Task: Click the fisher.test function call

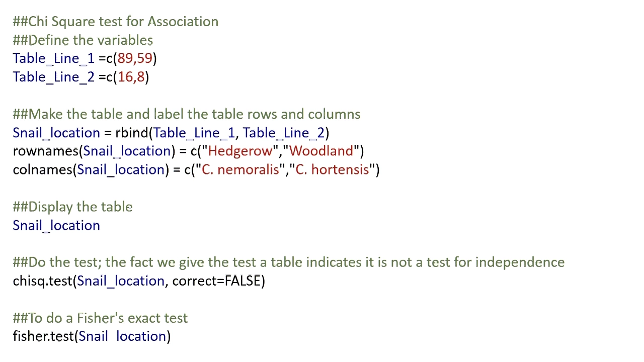Action: coord(92,336)
